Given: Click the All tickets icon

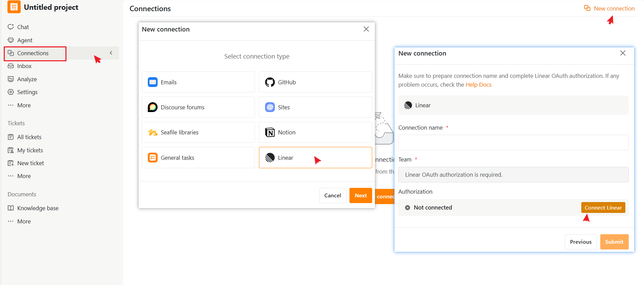Looking at the screenshot, I should (11, 137).
